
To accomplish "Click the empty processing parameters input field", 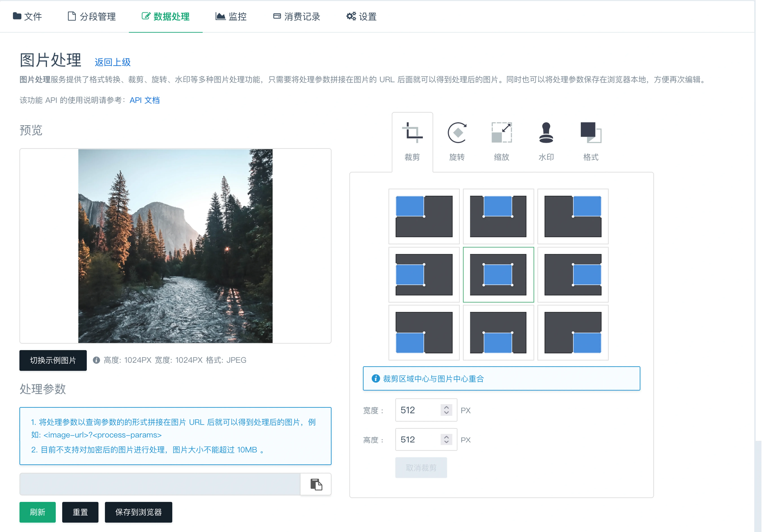I will (159, 484).
